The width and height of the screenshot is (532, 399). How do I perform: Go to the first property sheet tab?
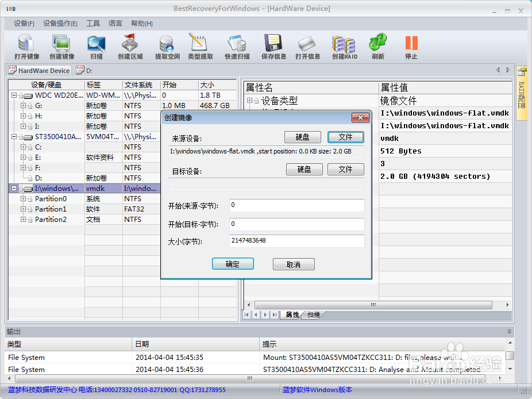coord(246,315)
